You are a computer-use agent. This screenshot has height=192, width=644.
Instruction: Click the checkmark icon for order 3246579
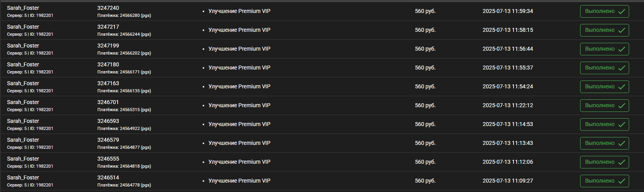tap(622, 143)
